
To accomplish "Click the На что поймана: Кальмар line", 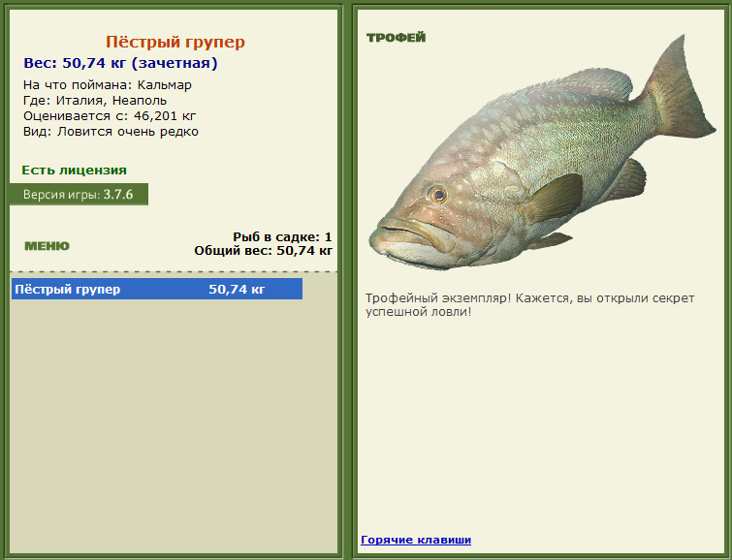I will pyautogui.click(x=108, y=85).
